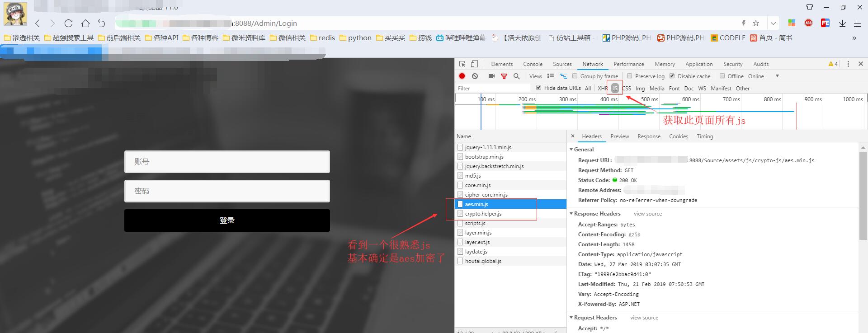Click the black 登录 login button
Image resolution: width=868 pixels, height=333 pixels.
coord(227,220)
